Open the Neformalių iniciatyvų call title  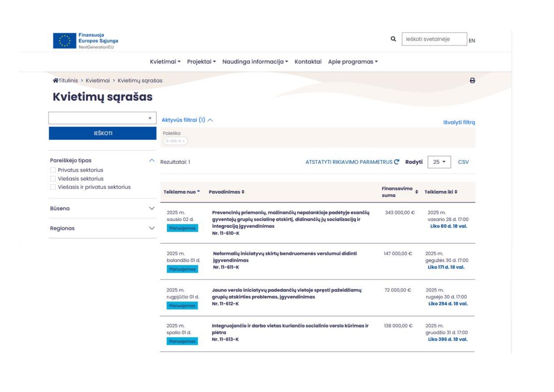coord(285,257)
